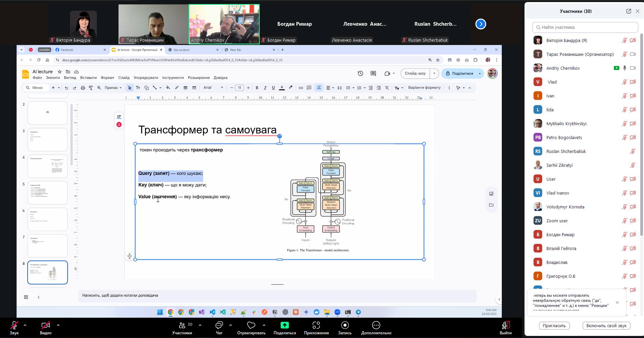Click the Найти участника search field

585,27
